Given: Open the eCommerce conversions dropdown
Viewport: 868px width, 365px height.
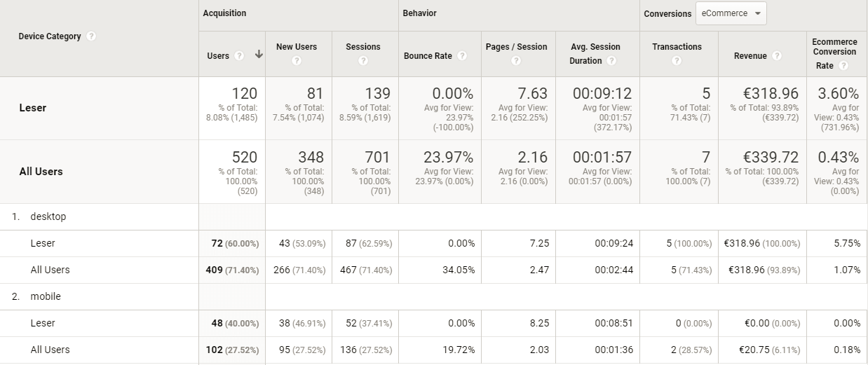Looking at the screenshot, I should tap(731, 13).
